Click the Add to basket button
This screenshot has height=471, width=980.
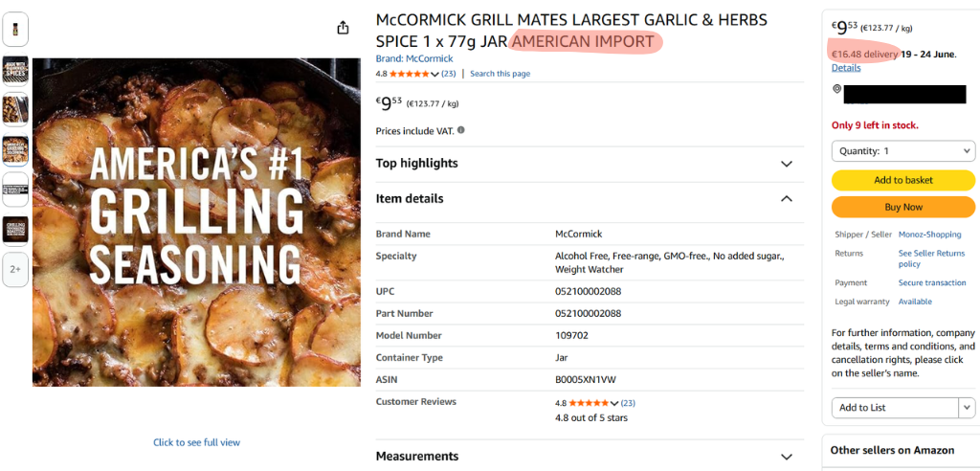903,180
